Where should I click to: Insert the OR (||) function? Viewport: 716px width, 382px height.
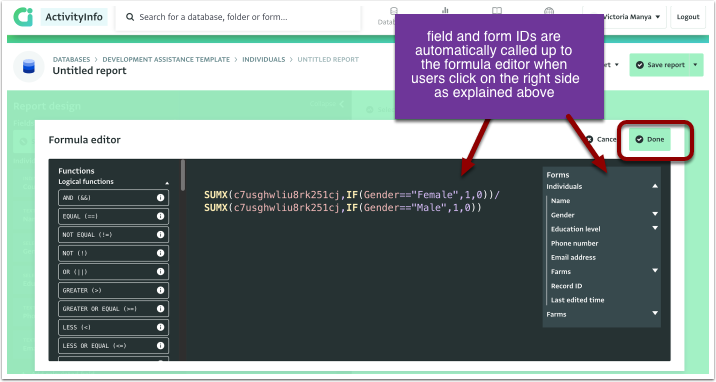[x=113, y=272]
